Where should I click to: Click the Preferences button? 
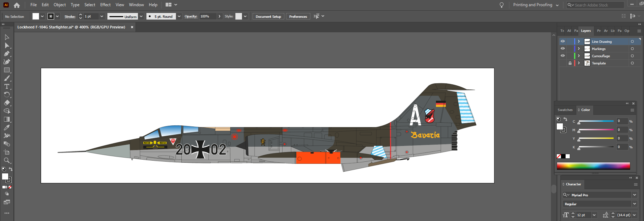pyautogui.click(x=298, y=16)
